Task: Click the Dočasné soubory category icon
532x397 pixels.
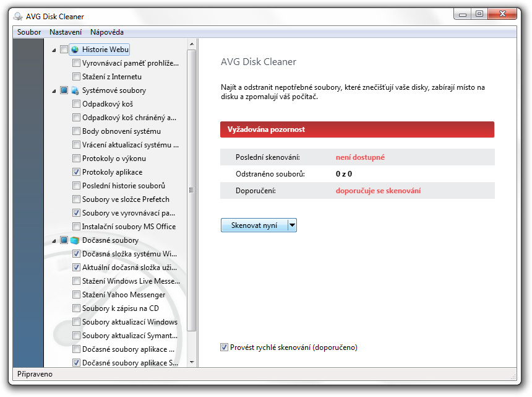Action: [75, 240]
